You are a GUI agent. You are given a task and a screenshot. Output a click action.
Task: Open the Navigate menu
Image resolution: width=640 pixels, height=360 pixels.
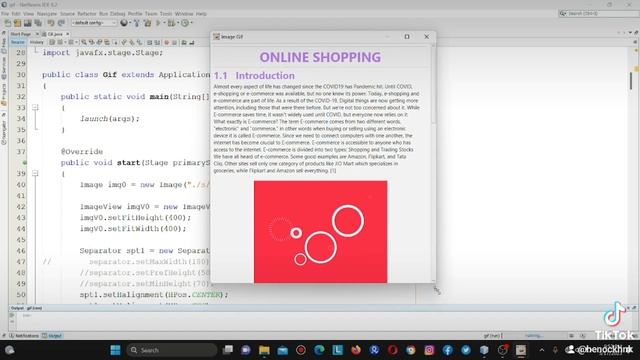coord(47,14)
